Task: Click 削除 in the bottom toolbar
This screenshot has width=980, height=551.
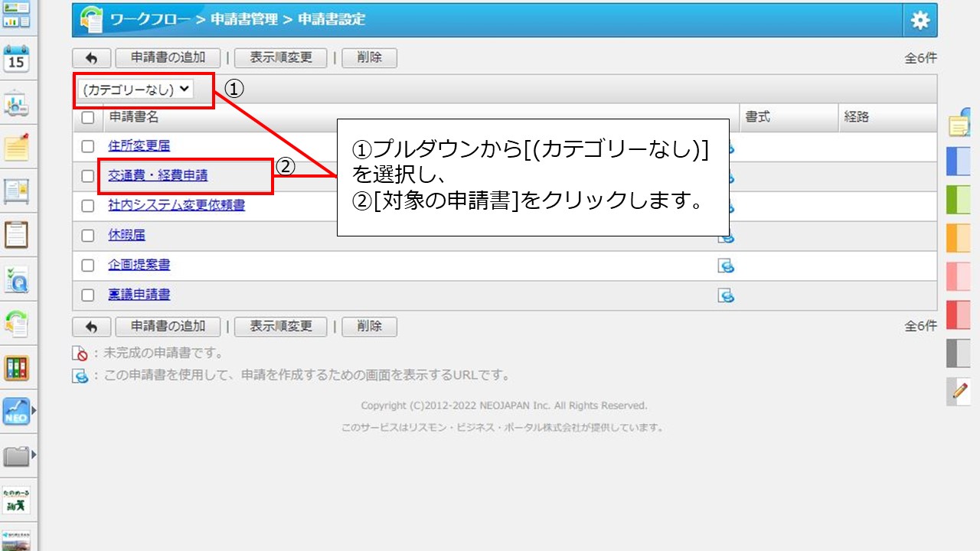Action: click(x=369, y=327)
